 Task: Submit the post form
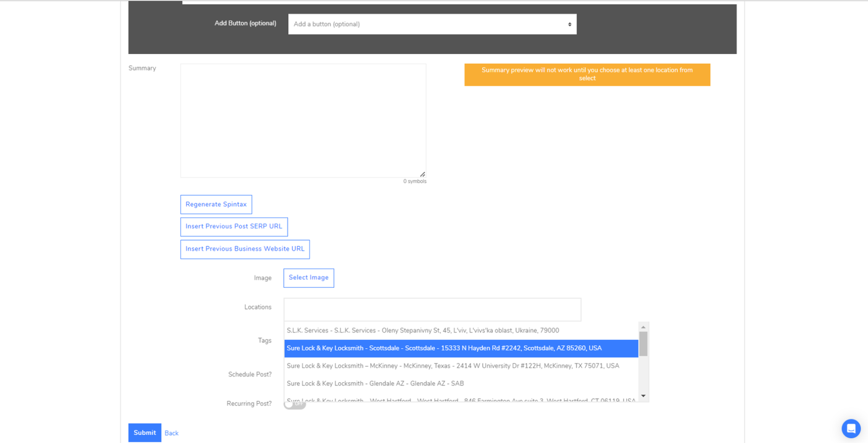144,432
